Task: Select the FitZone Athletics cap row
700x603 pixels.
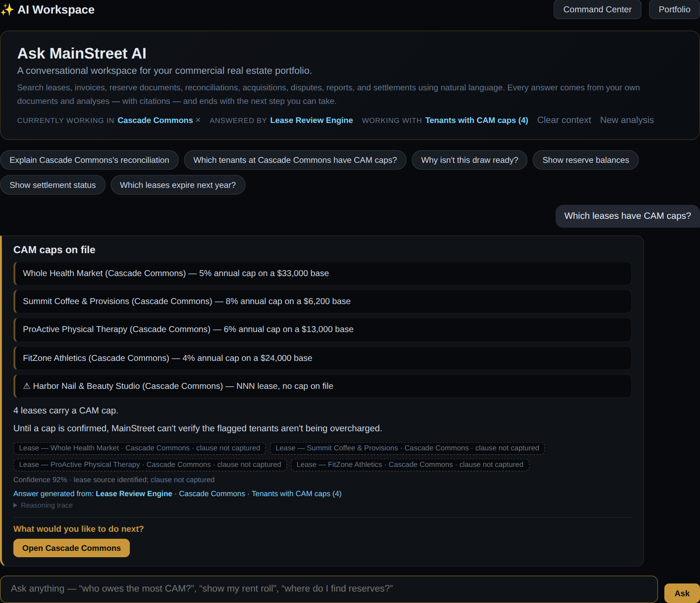Action: (x=322, y=358)
